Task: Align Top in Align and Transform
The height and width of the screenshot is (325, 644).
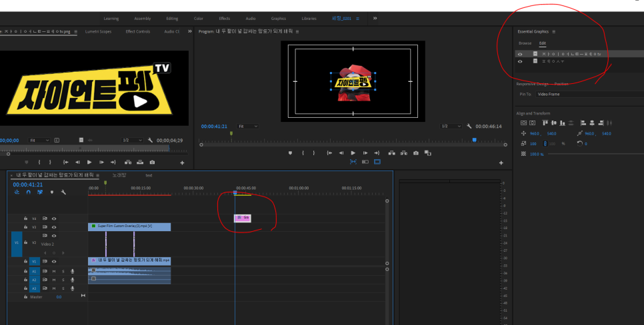Action: (545, 123)
